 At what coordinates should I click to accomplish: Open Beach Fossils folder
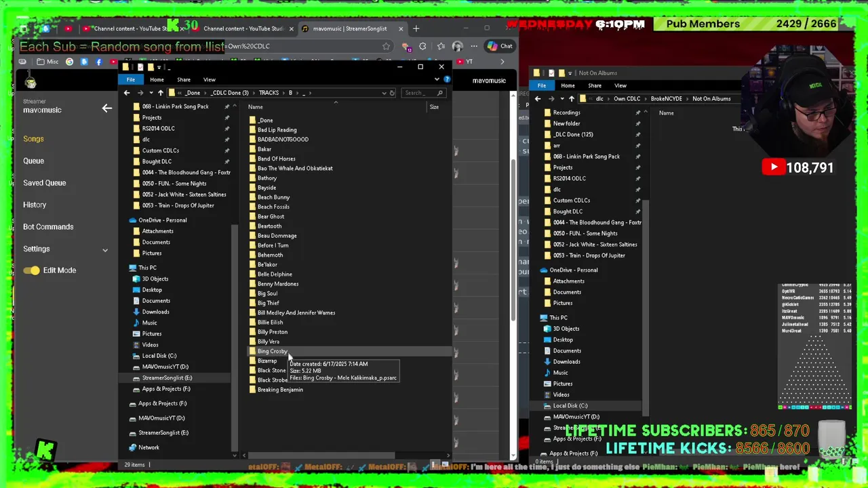[x=273, y=207]
